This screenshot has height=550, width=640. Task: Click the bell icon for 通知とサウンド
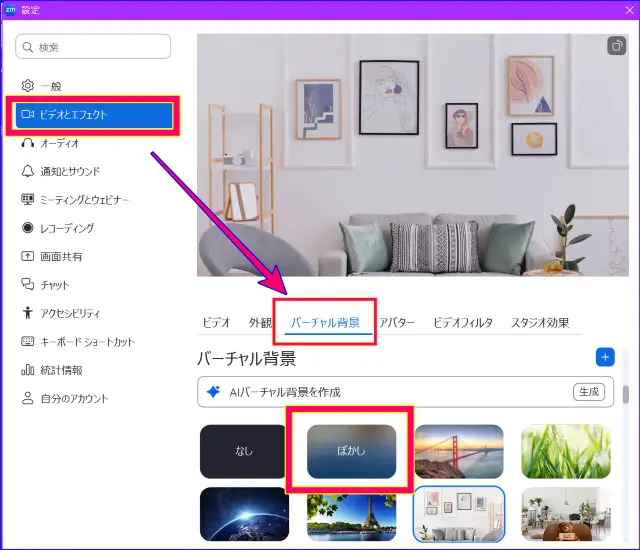[28, 171]
